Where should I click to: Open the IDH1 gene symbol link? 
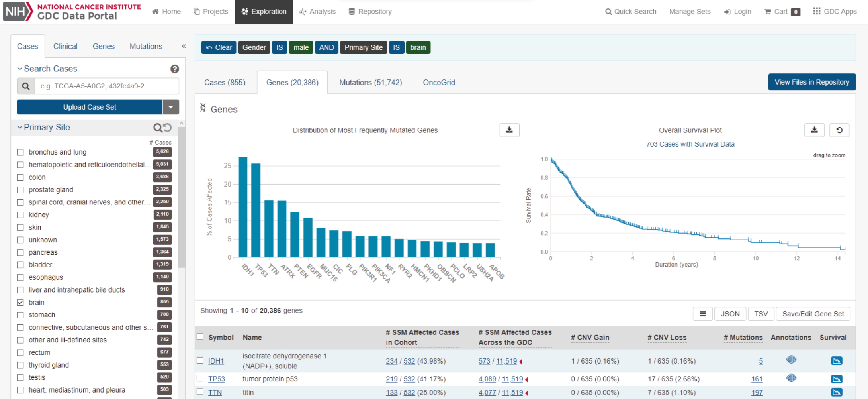point(216,361)
